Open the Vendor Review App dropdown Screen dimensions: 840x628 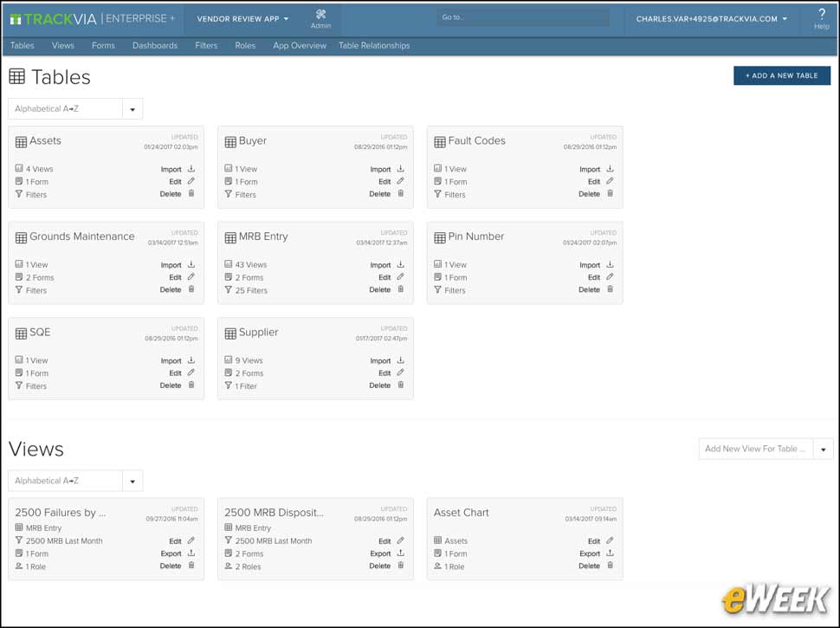242,19
